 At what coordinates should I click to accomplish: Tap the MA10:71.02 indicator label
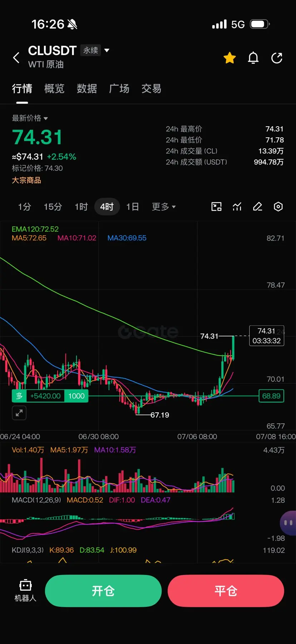[77, 238]
